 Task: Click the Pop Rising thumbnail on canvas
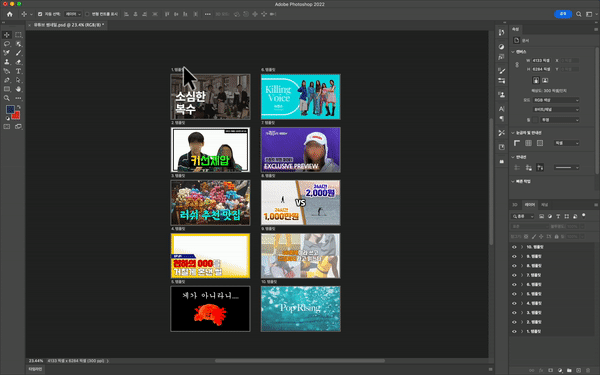(x=301, y=308)
